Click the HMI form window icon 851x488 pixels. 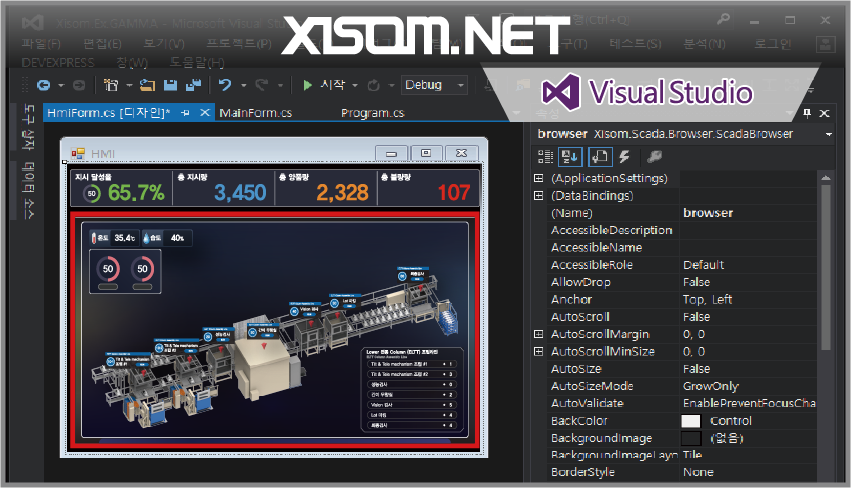point(78,154)
